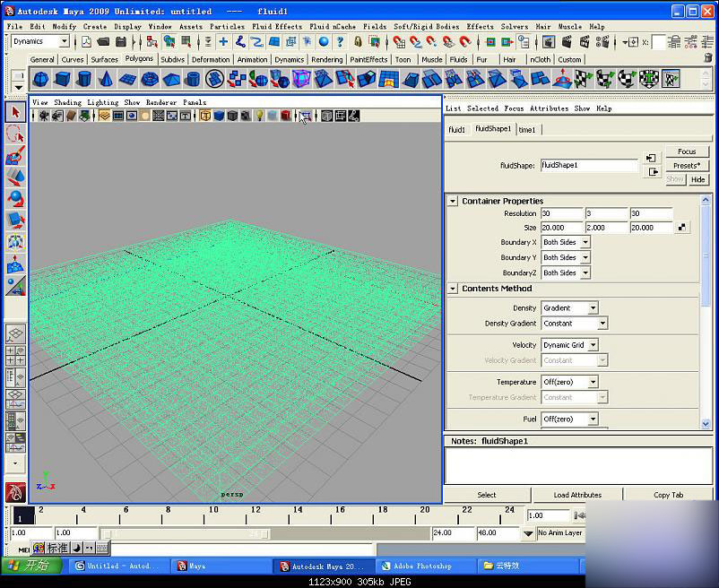Switch to the time1 attribute tab
The height and width of the screenshot is (588, 719).
[527, 129]
